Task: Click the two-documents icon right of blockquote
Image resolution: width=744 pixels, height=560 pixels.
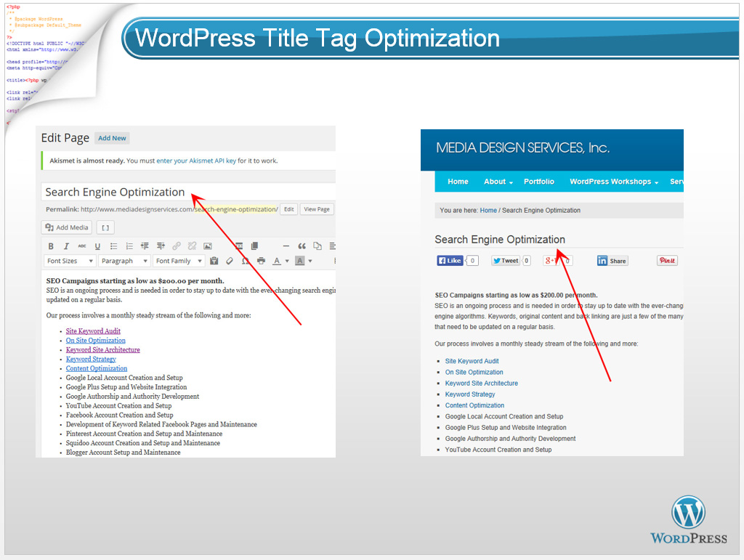Action: 318,246
